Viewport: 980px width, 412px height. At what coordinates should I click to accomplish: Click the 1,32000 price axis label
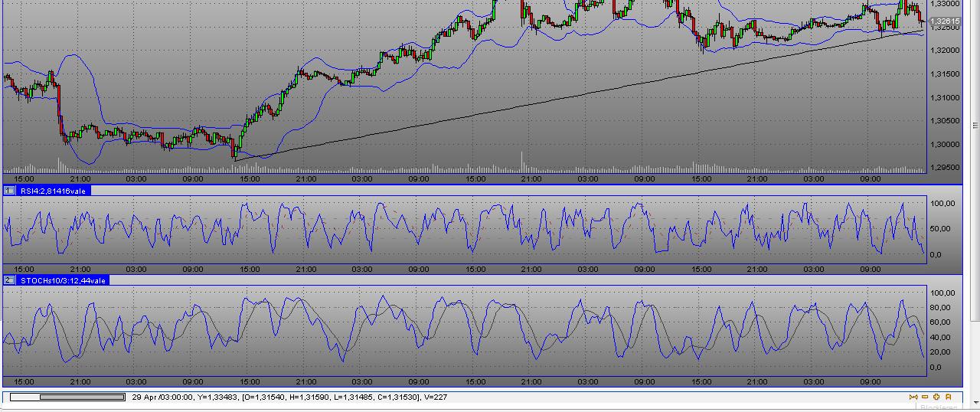[944, 51]
